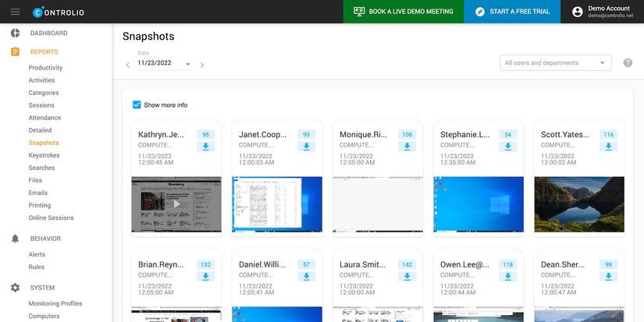Open Stephanie.L... desktop thumbnail
Screen dimensions: 644x322
(x=479, y=204)
